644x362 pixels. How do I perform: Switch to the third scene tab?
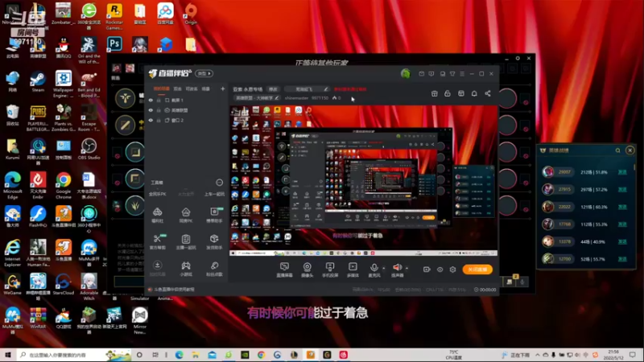coord(192,88)
